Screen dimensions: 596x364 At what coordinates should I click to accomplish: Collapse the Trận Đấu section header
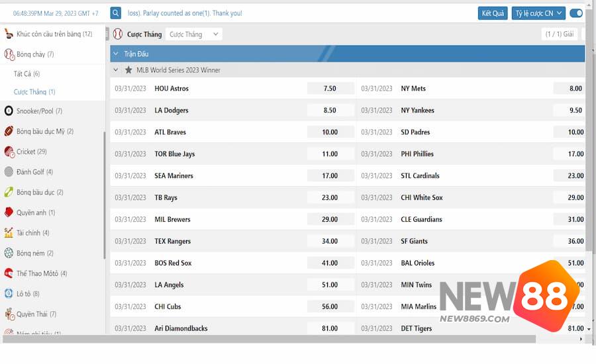(x=117, y=54)
